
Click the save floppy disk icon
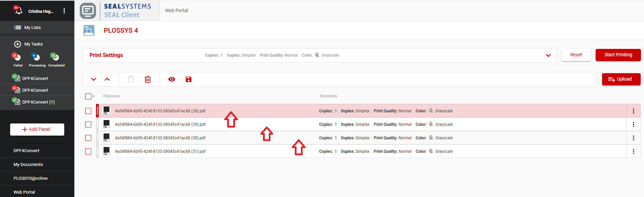[x=189, y=79]
